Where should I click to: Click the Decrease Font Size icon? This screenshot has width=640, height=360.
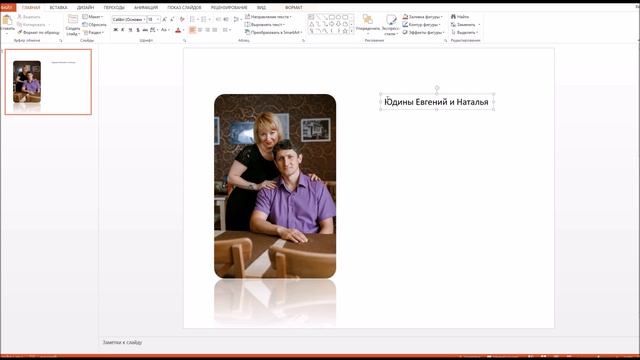(172, 19)
